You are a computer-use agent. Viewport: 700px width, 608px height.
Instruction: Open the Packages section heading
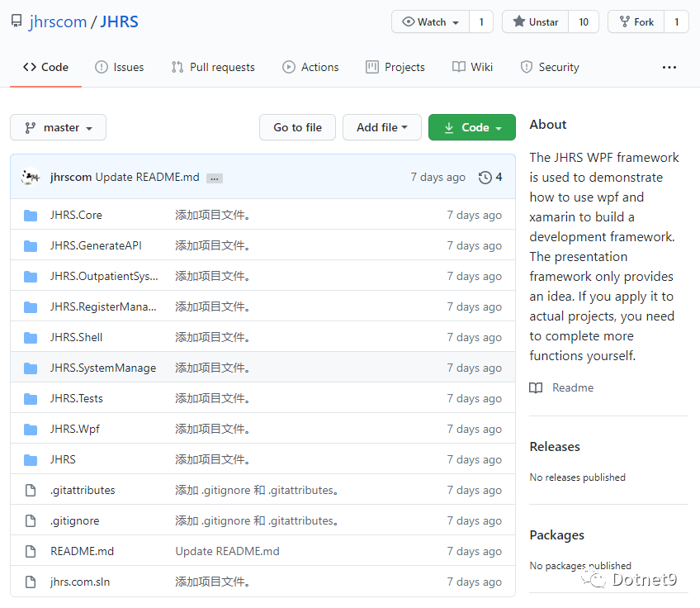pyautogui.click(x=556, y=534)
